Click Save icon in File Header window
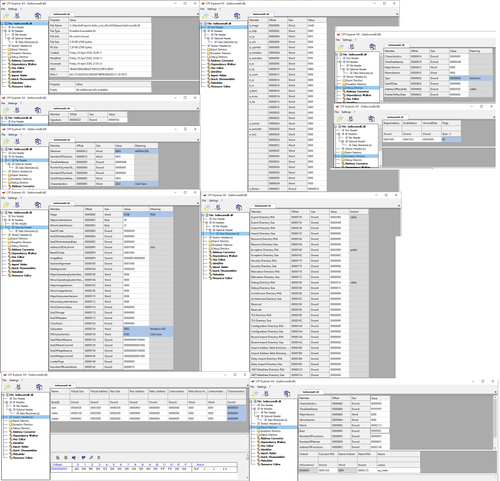The height and width of the screenshot is (481, 500). coord(17,141)
